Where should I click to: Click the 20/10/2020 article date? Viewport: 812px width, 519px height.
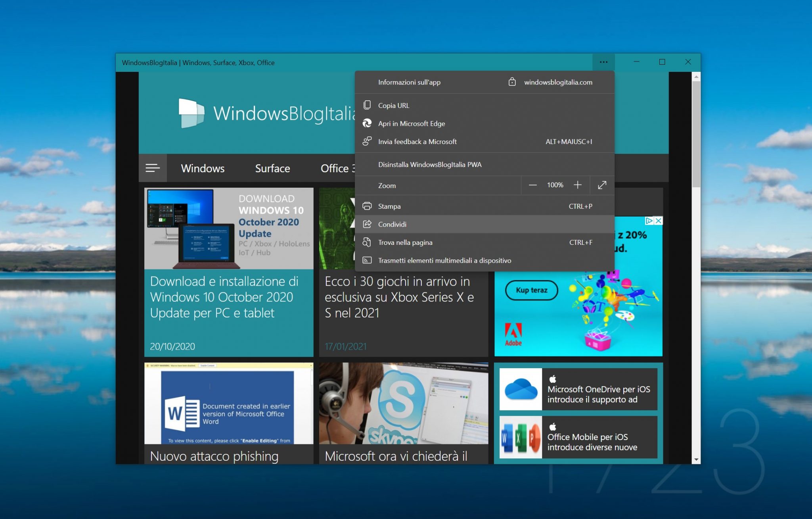172,346
